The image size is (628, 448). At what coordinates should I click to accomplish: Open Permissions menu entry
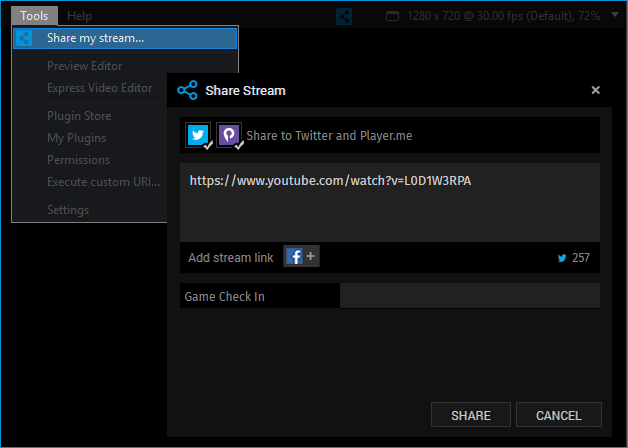click(78, 160)
